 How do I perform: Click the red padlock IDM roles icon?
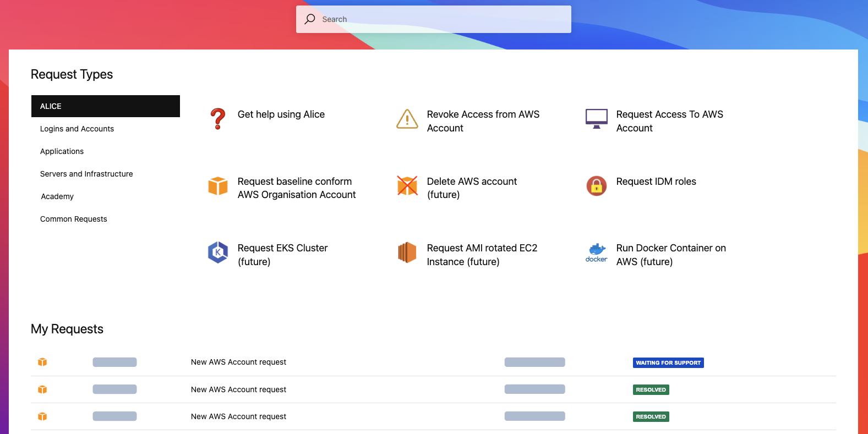597,186
